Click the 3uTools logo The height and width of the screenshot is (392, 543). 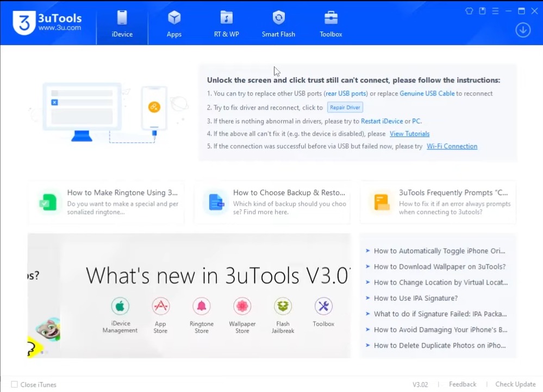47,22
